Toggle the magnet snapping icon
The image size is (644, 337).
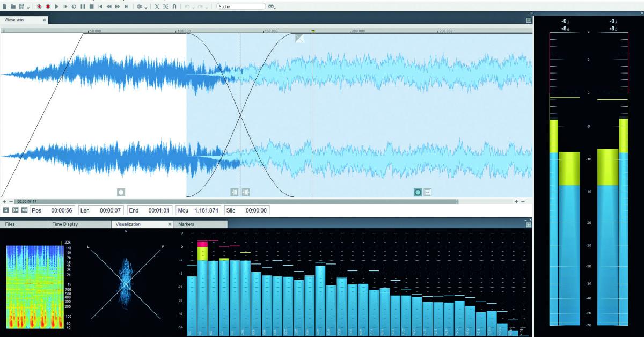coord(174,6)
